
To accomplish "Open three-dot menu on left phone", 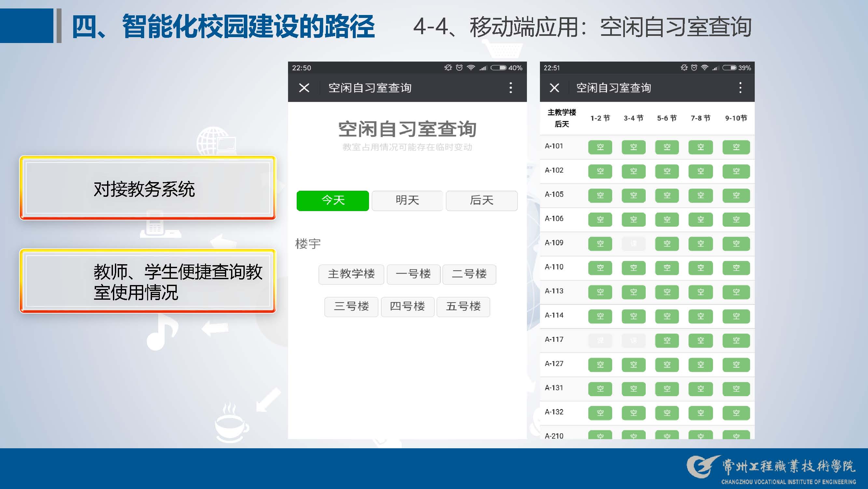I will click(x=511, y=88).
